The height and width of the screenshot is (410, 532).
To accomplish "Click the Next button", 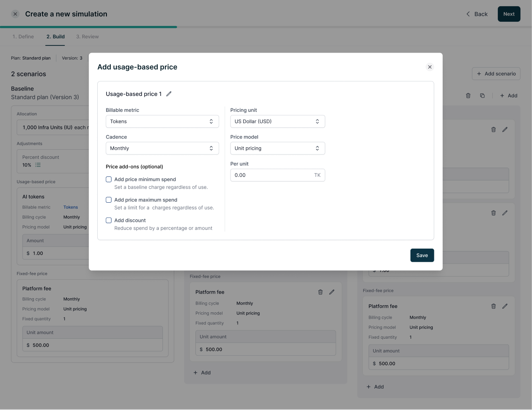I will 509,14.
